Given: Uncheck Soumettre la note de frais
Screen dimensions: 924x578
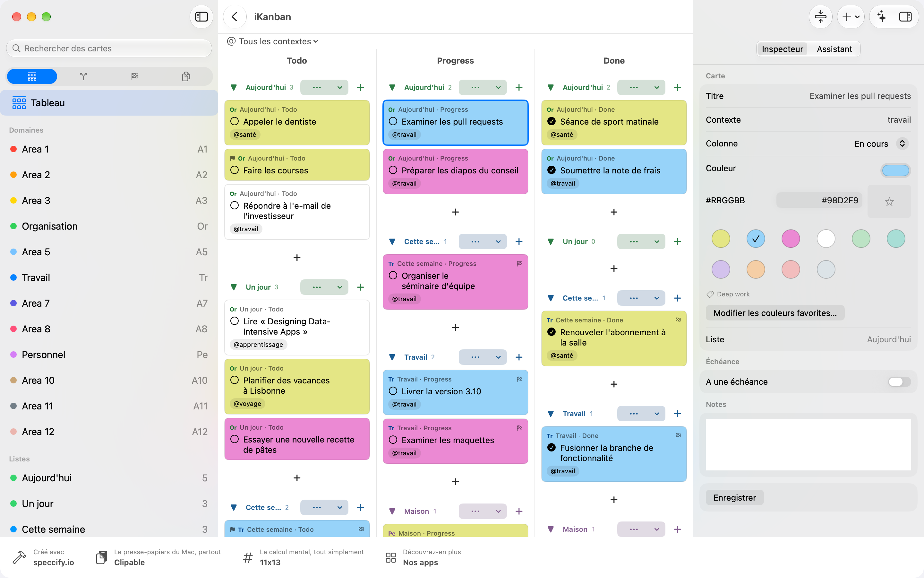Looking at the screenshot, I should point(551,170).
